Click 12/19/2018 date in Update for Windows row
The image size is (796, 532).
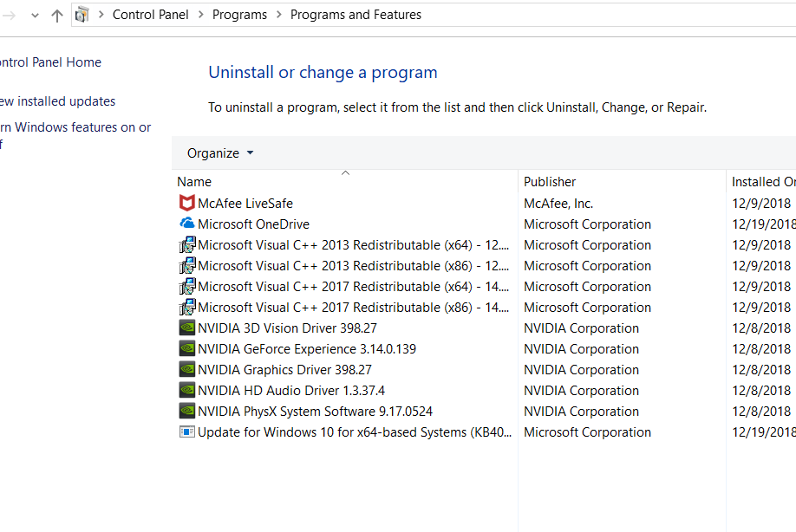764,432
